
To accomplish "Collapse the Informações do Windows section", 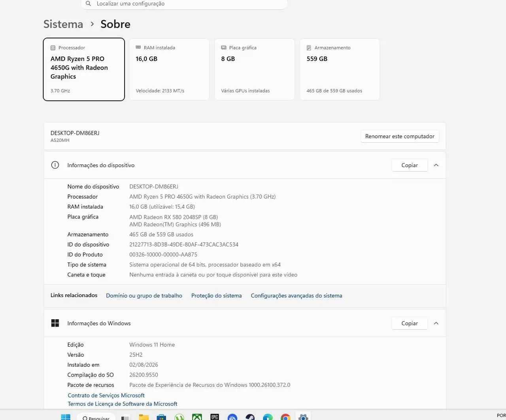I will pos(436,323).
